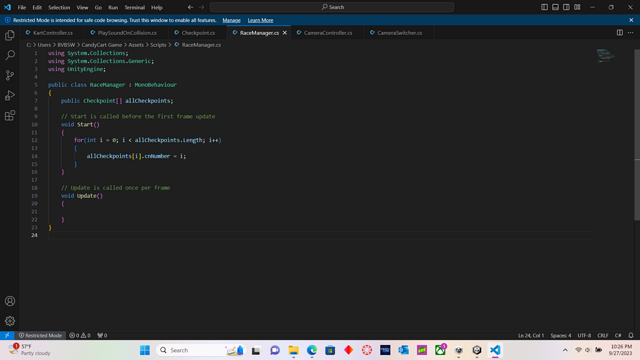This screenshot has width=640, height=360.
Task: Open the View menu
Action: tap(82, 7)
